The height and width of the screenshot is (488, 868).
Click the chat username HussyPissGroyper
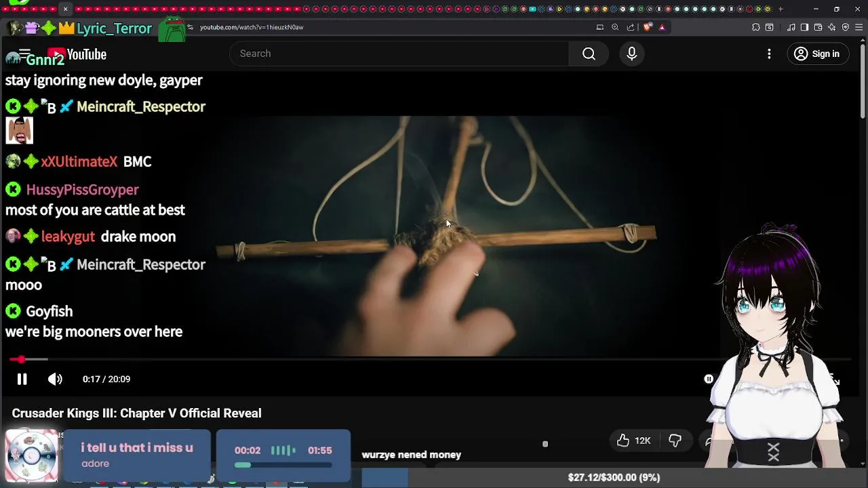[x=82, y=190]
